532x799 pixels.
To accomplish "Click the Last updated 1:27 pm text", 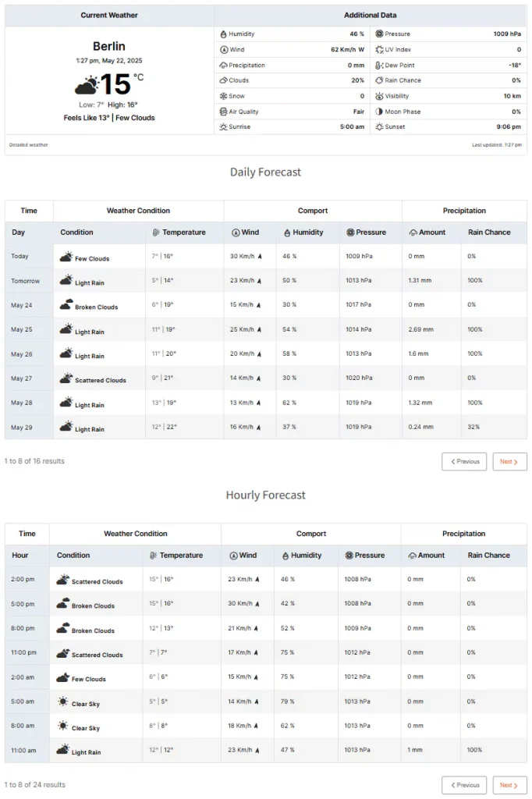I will click(497, 144).
